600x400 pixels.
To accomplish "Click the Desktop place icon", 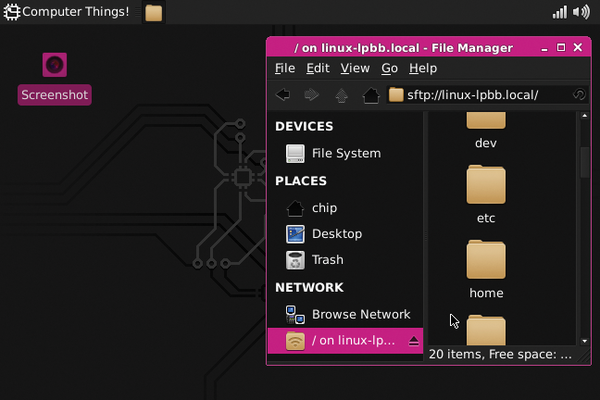I will 295,234.
